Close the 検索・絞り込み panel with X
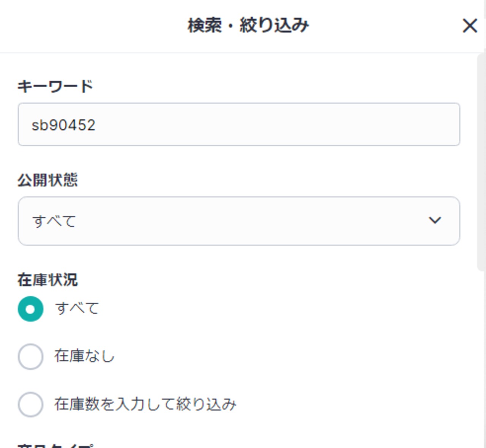Viewport: 486px width, 448px height. pyautogui.click(x=470, y=26)
